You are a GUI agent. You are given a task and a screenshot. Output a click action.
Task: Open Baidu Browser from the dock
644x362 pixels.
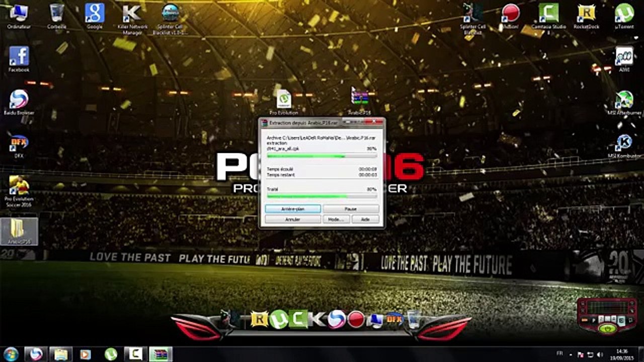click(x=337, y=319)
